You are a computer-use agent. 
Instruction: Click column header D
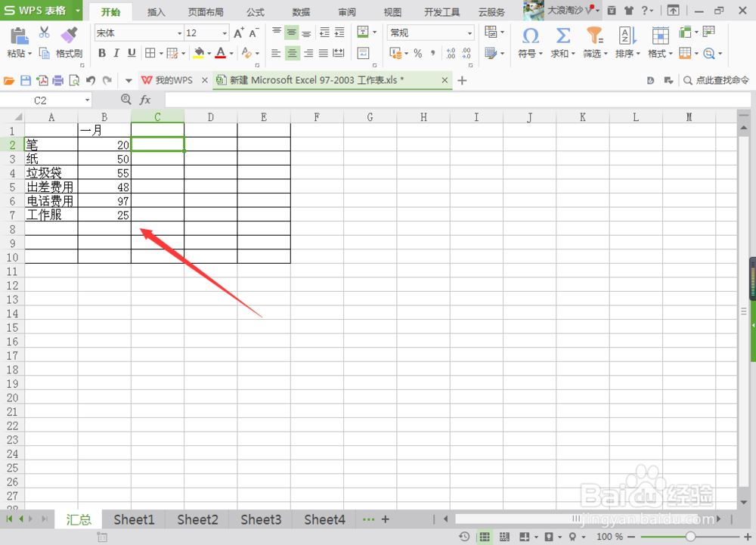211,117
